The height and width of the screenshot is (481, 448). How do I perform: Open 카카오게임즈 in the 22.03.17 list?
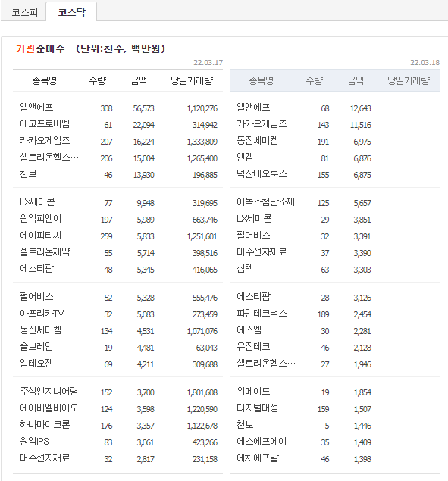[x=45, y=140]
